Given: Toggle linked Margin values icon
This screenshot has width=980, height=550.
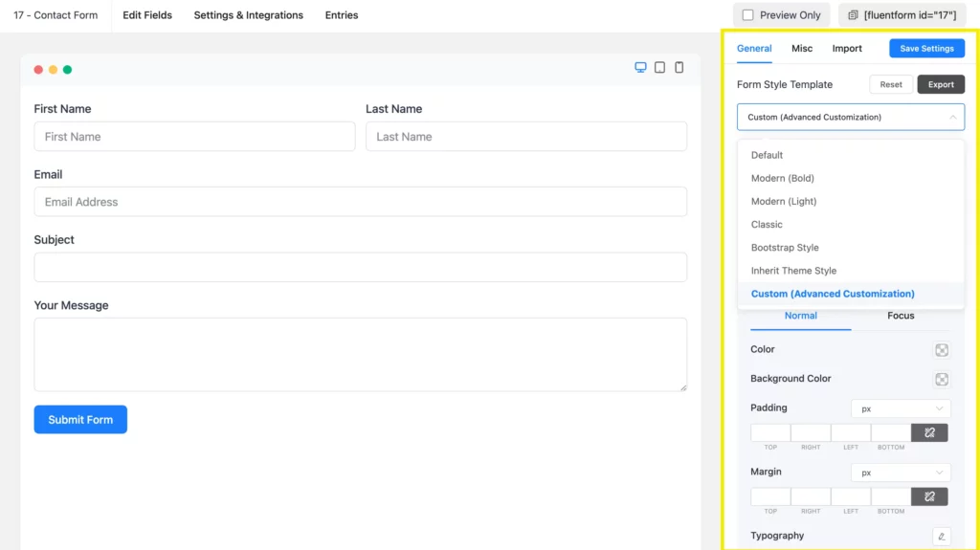Looking at the screenshot, I should (x=929, y=496).
